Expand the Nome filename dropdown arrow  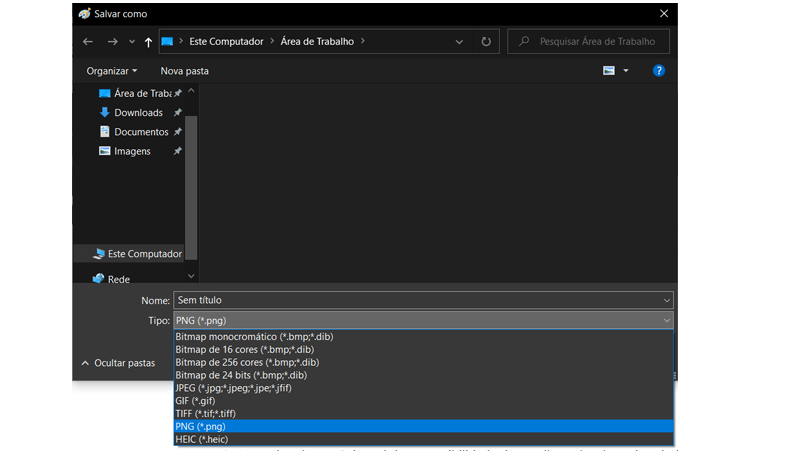point(666,300)
